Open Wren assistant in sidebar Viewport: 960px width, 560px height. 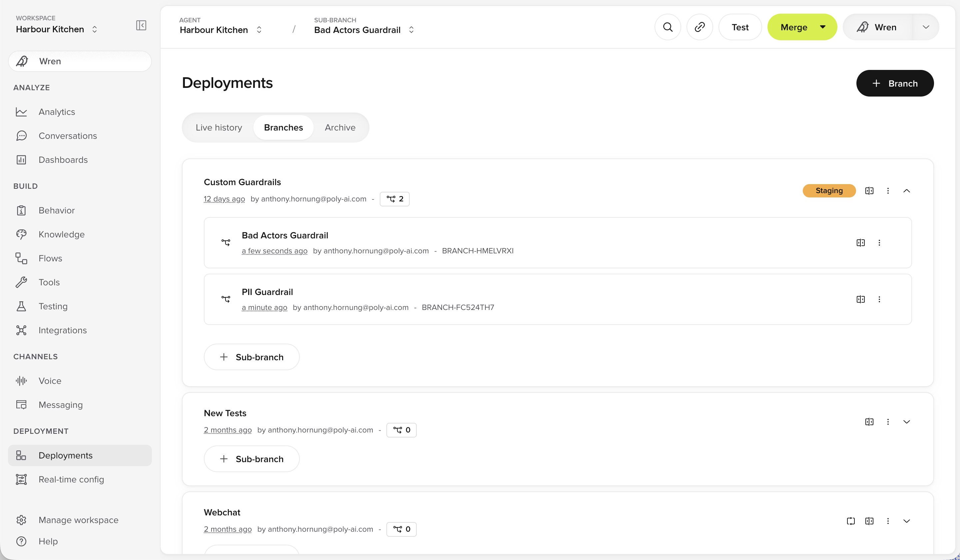80,61
